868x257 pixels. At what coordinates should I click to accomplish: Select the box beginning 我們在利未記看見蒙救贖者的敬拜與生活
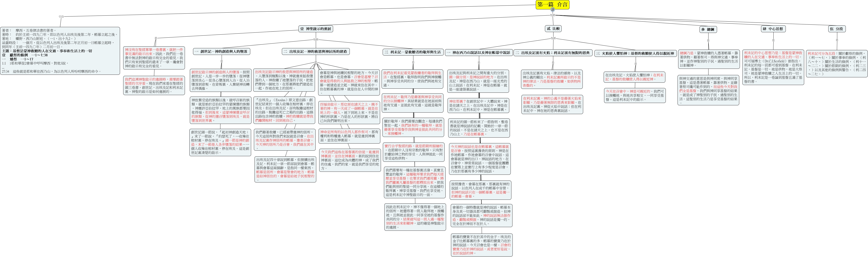tap(413, 79)
